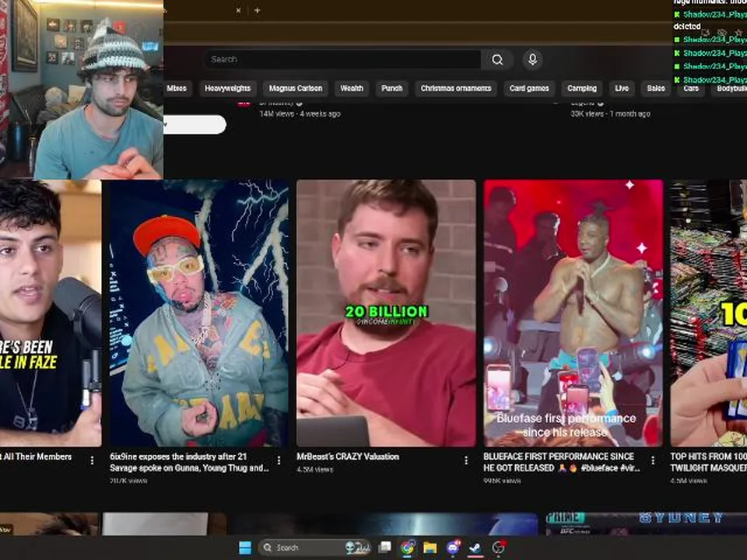
Task: Select the Heavyweights filter chip
Action: [228, 88]
